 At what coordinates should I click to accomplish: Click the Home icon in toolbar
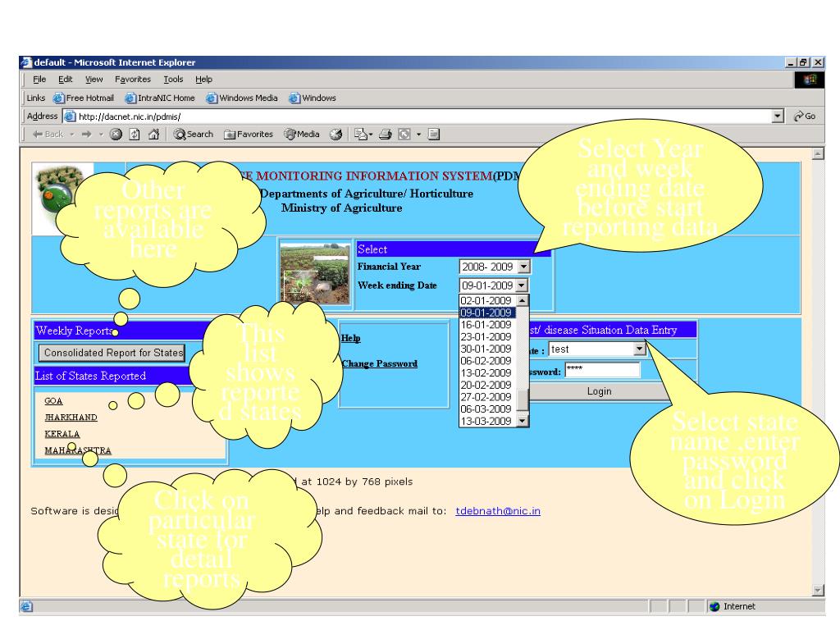coord(153,135)
